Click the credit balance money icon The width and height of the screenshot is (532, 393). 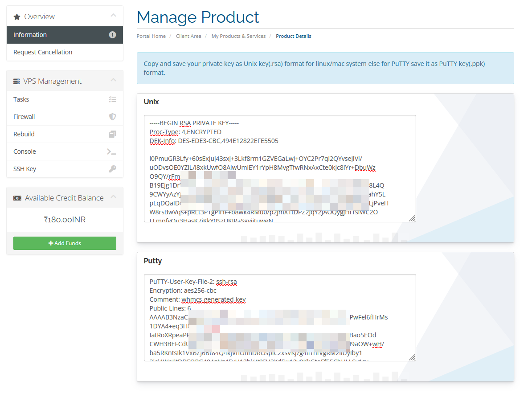pos(17,198)
